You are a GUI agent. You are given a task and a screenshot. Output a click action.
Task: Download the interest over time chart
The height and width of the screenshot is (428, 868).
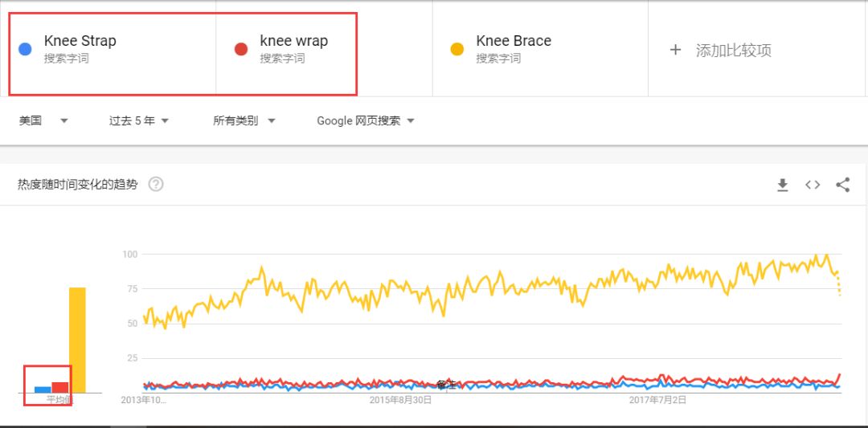click(x=782, y=185)
